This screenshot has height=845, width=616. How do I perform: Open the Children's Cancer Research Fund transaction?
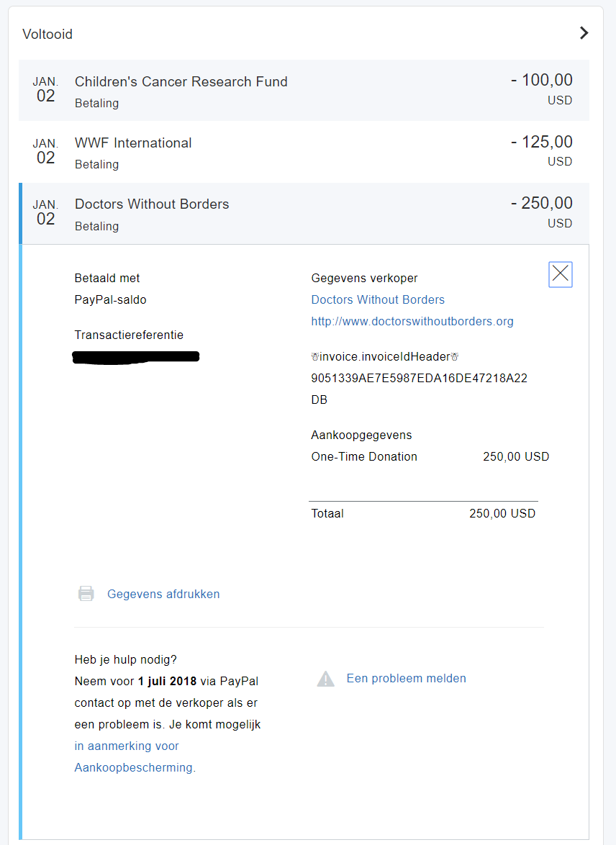[x=304, y=90]
